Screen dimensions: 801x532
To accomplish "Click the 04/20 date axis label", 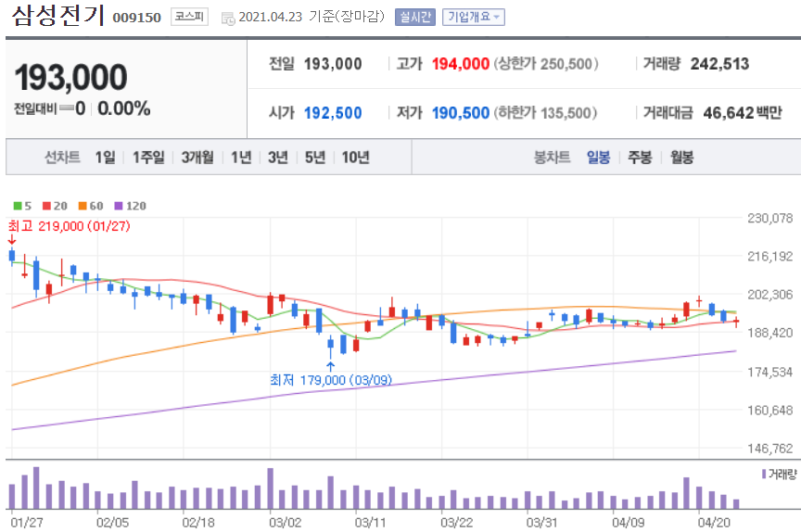I will pyautogui.click(x=714, y=523).
